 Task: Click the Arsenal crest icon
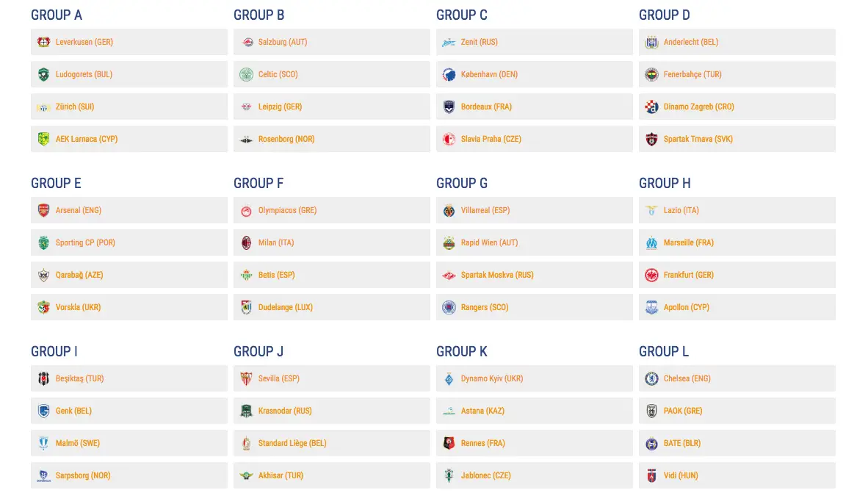click(x=43, y=210)
